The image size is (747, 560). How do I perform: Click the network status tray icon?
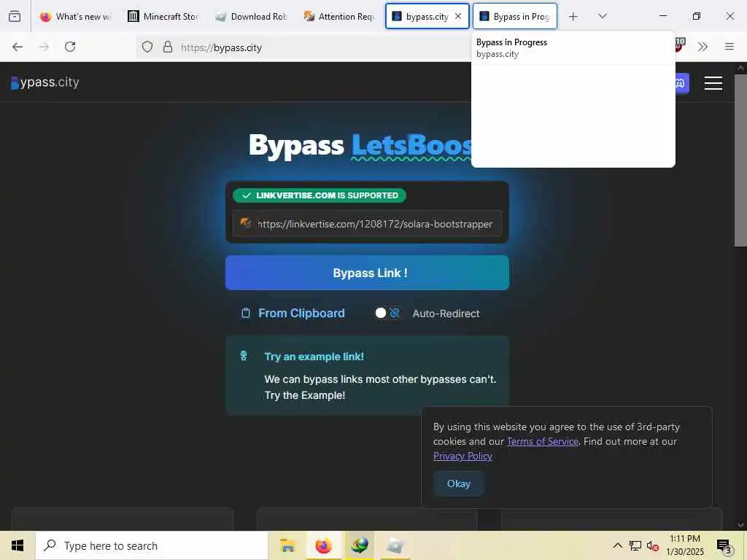635,545
